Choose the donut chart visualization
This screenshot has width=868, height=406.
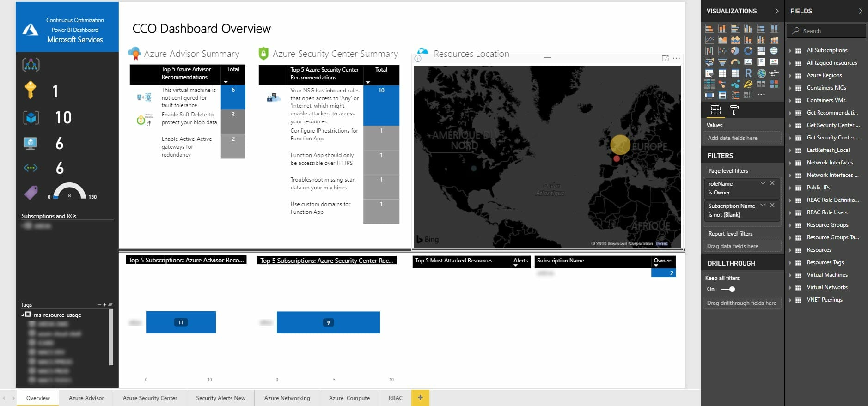[x=748, y=51]
